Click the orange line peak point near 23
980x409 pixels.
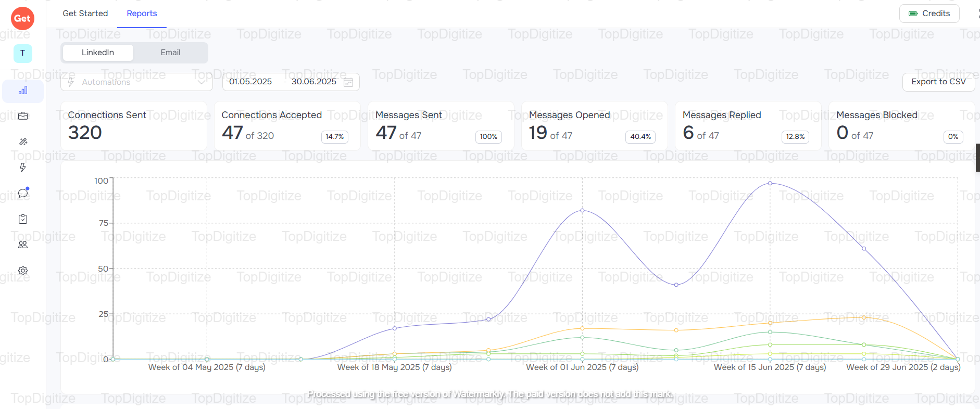pos(864,317)
